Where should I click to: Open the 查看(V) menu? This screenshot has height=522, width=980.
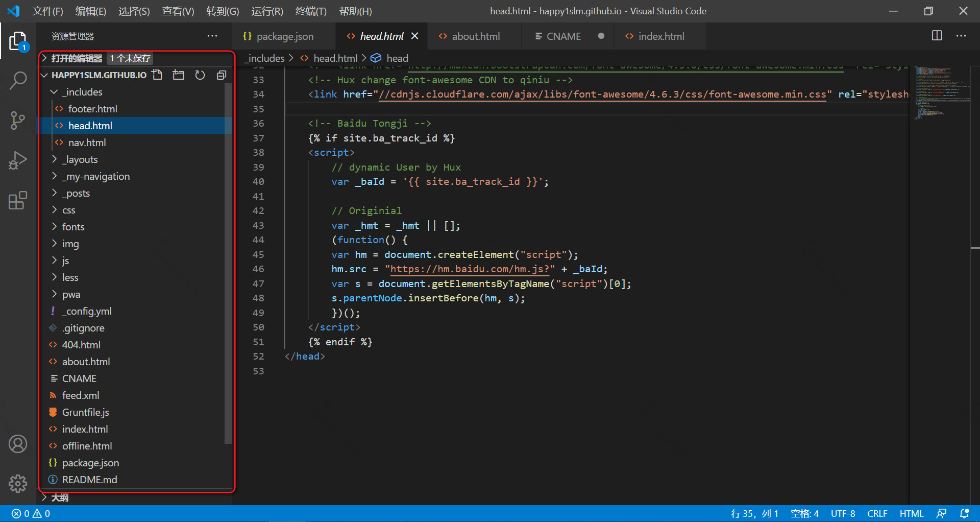(178, 11)
